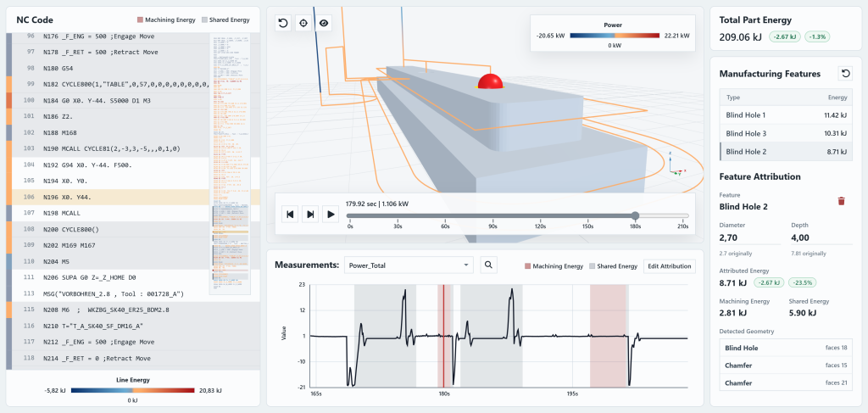The width and height of the screenshot is (868, 413).
Task: Click the Depth input field showing 4,00
Action: point(821,237)
